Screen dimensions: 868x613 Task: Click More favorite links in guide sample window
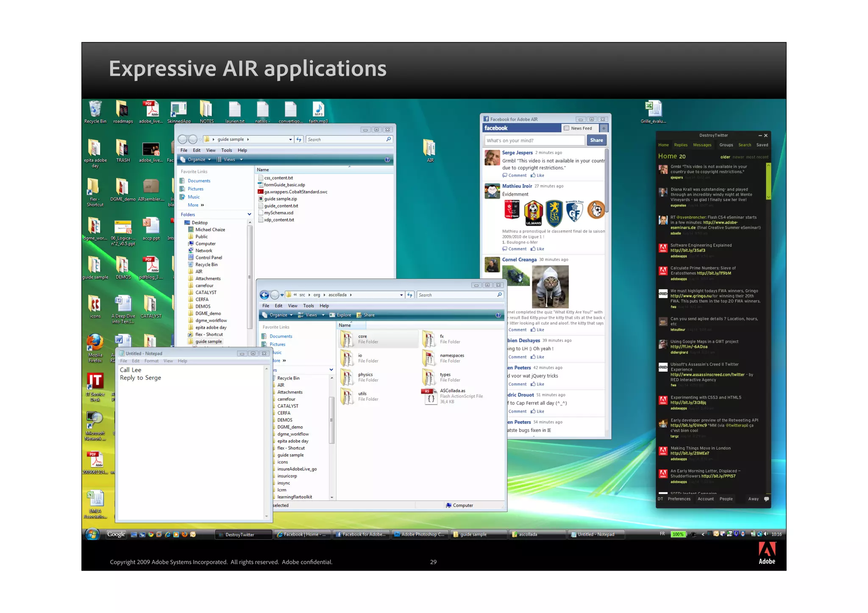[196, 205]
